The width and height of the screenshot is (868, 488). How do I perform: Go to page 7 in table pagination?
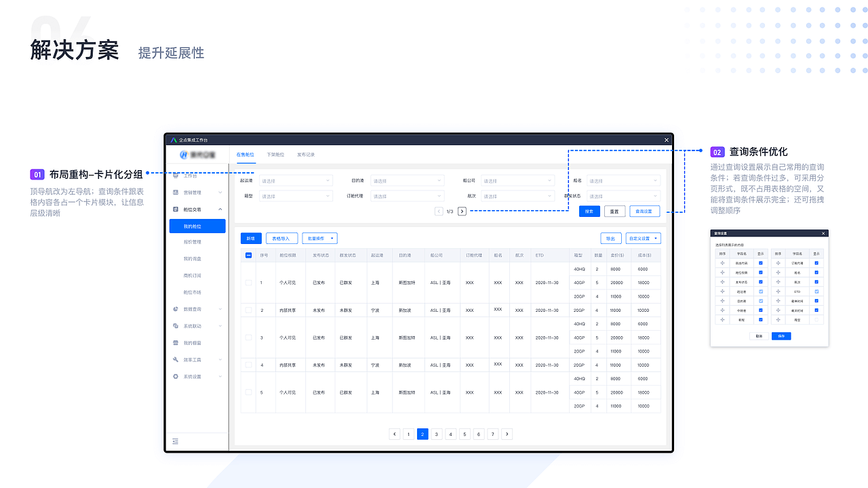[493, 434]
